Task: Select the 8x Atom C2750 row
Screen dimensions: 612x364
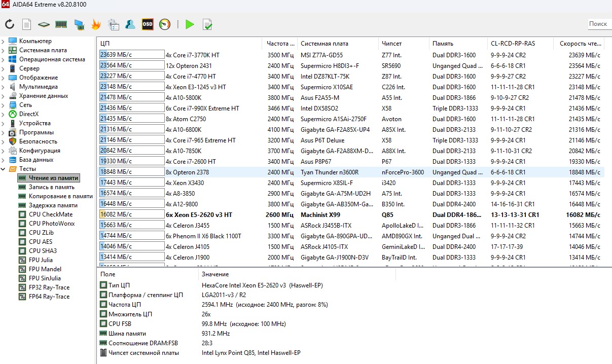Action: tap(350, 119)
